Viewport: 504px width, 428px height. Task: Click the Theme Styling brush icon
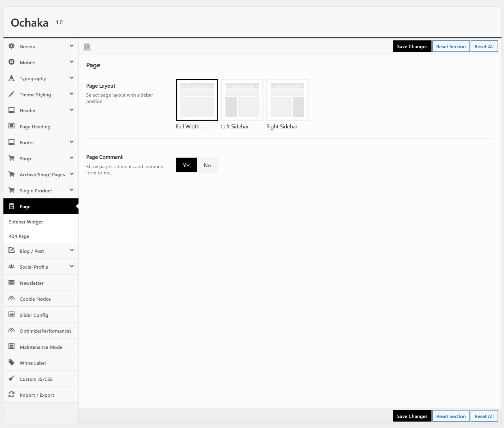click(11, 94)
